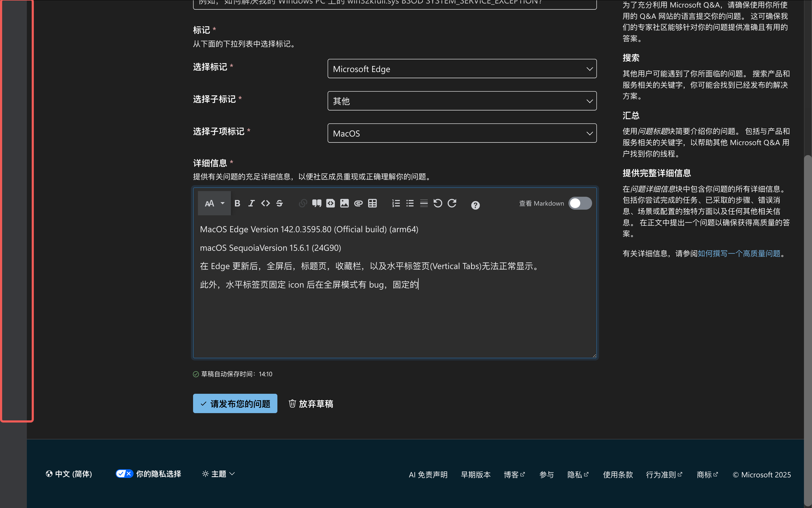Open the 隐私 footer link
The image size is (812, 508).
click(x=578, y=474)
